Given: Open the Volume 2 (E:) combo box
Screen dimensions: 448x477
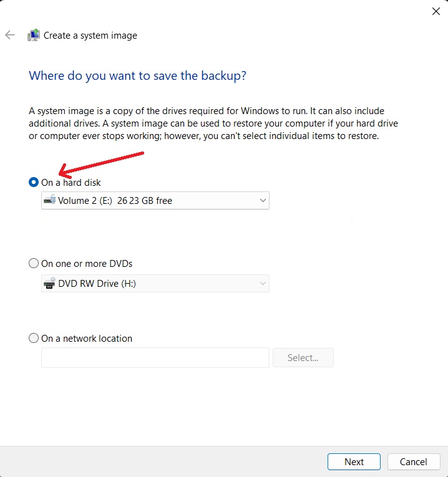Looking at the screenshot, I should [x=155, y=201].
